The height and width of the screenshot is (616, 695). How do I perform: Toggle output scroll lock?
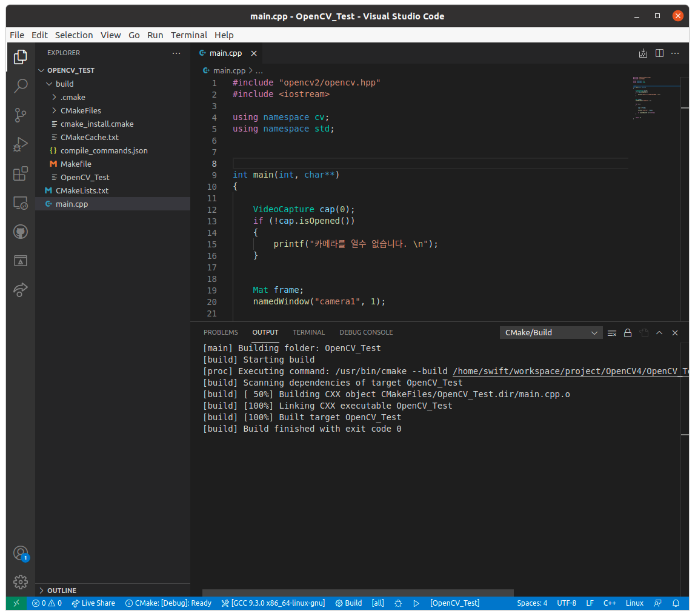628,333
